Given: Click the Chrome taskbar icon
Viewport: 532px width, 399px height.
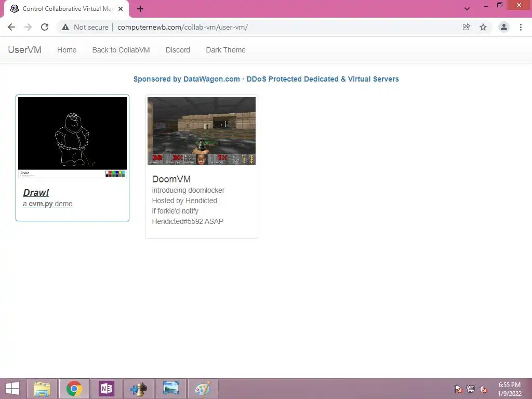Looking at the screenshot, I should pos(74,389).
